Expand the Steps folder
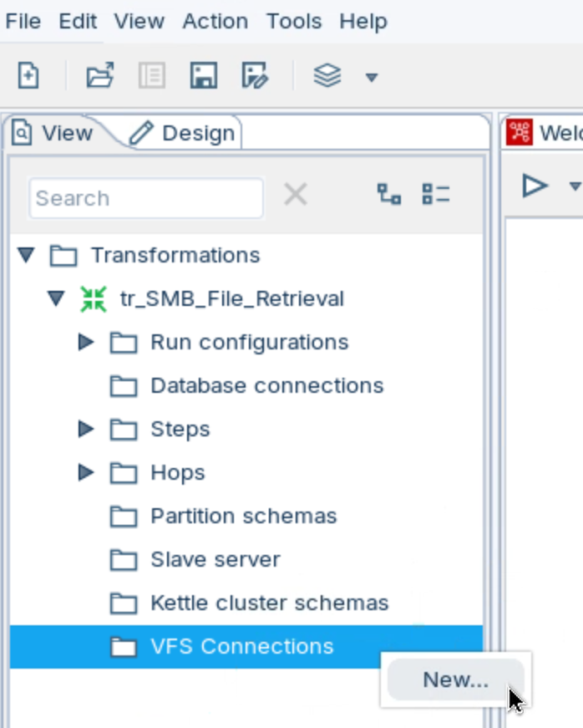583x728 pixels. tap(85, 429)
